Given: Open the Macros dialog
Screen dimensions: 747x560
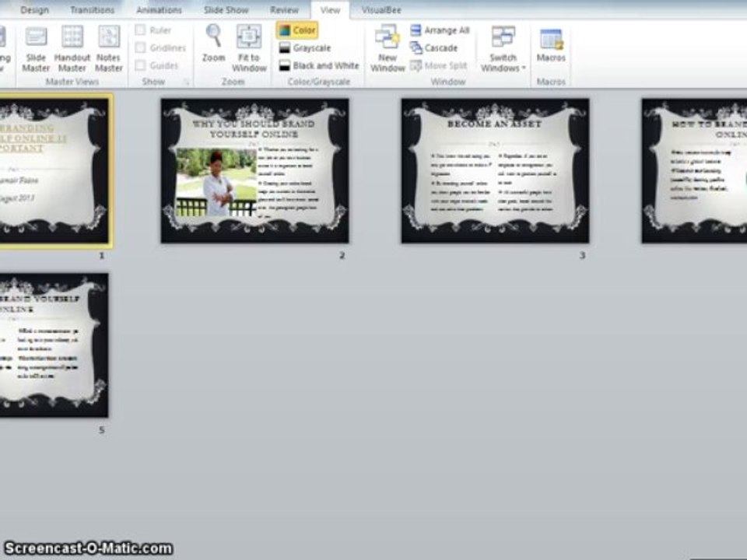Looking at the screenshot, I should pos(551,46).
